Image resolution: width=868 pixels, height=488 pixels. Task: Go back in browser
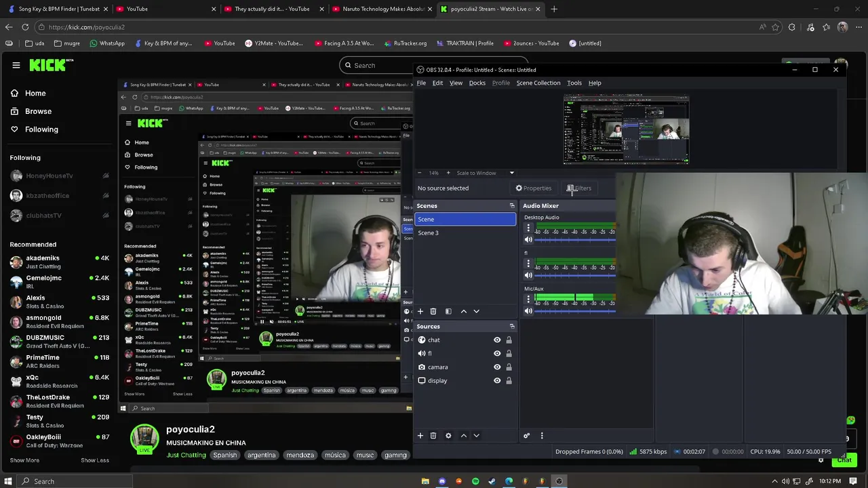pyautogui.click(x=8, y=27)
